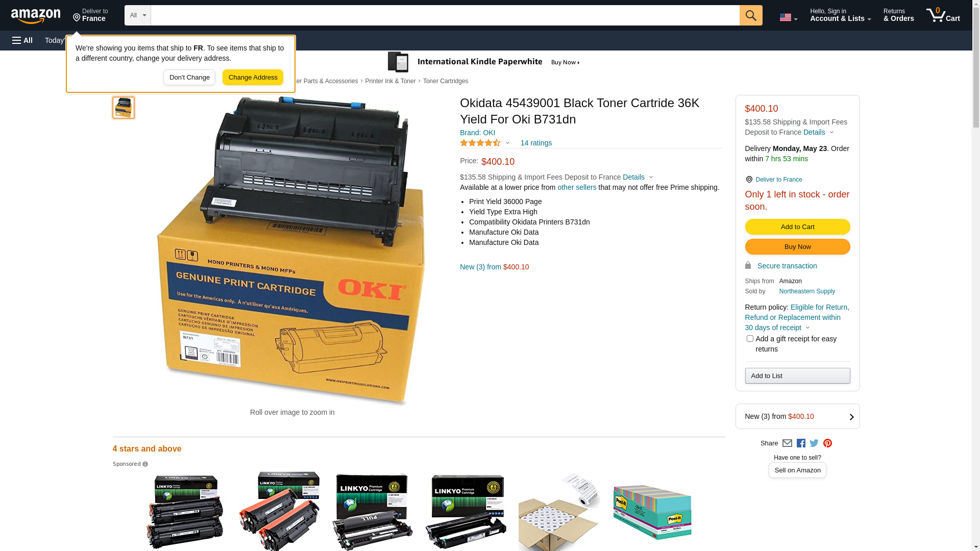The width and height of the screenshot is (980, 551).
Task: Click the search magnifier Go button
Action: pyautogui.click(x=751, y=15)
